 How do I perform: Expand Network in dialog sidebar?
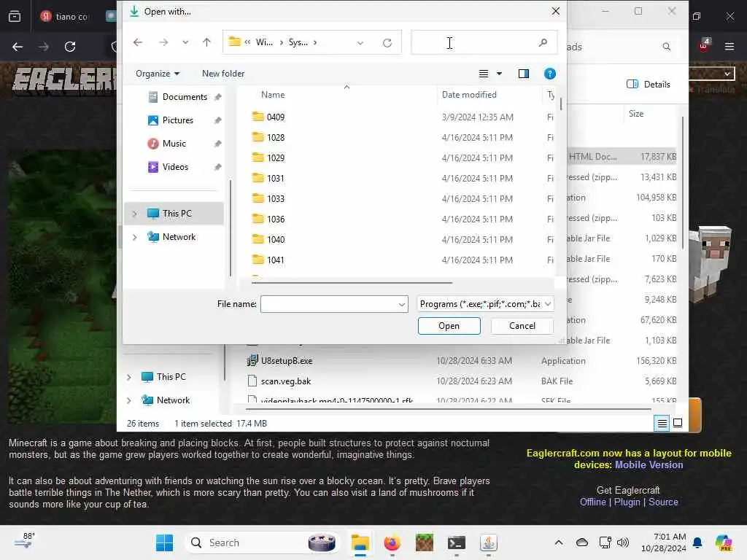(134, 237)
